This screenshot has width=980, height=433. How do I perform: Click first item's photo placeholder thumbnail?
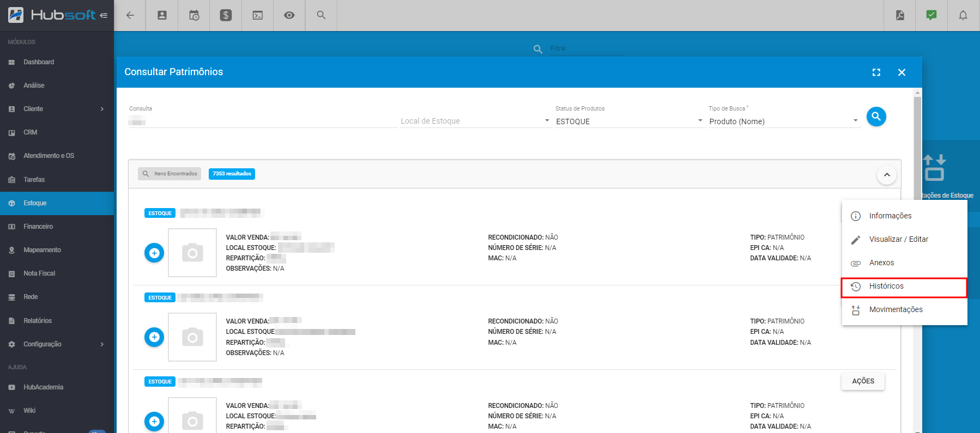[192, 253]
